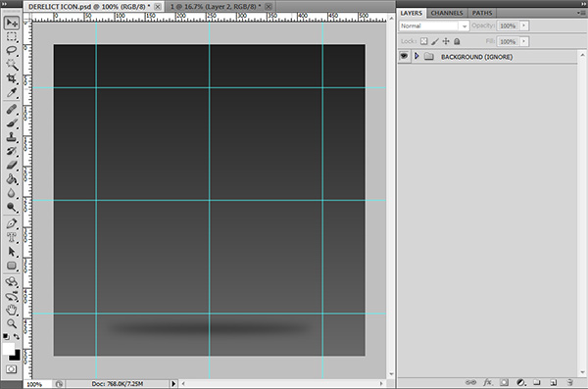588x389 pixels.
Task: Toggle lock image pixels
Action: point(435,41)
